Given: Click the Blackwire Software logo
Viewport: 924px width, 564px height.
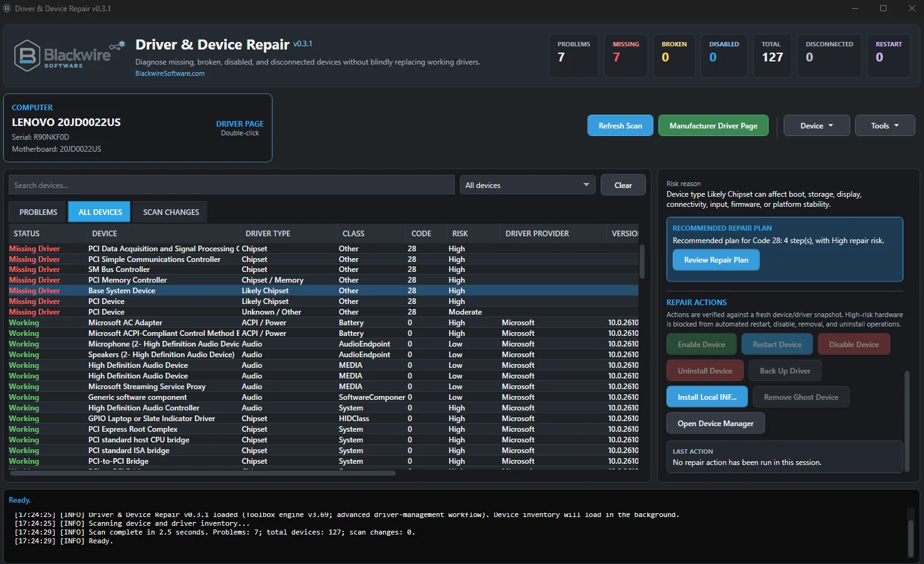Looking at the screenshot, I should 69,55.
